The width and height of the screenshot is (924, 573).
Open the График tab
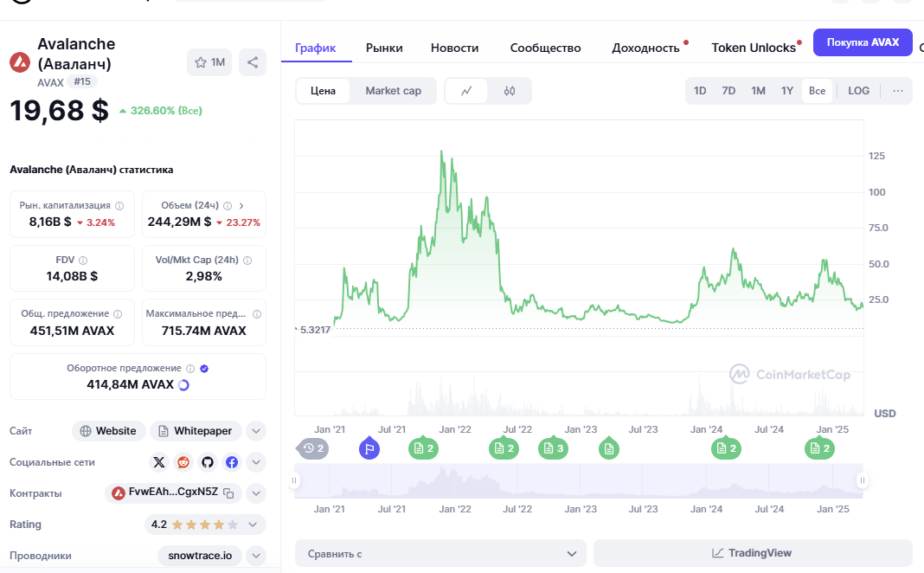coord(316,48)
